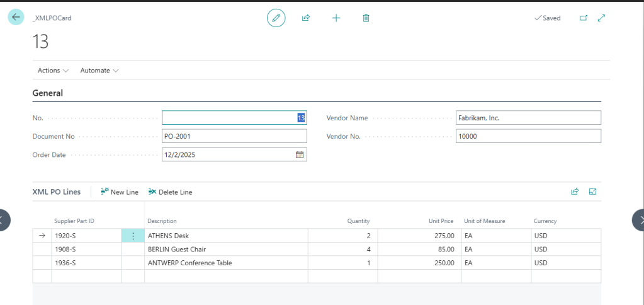Click the trash can delete icon
Screen dimensions: 644x305
coord(366,18)
